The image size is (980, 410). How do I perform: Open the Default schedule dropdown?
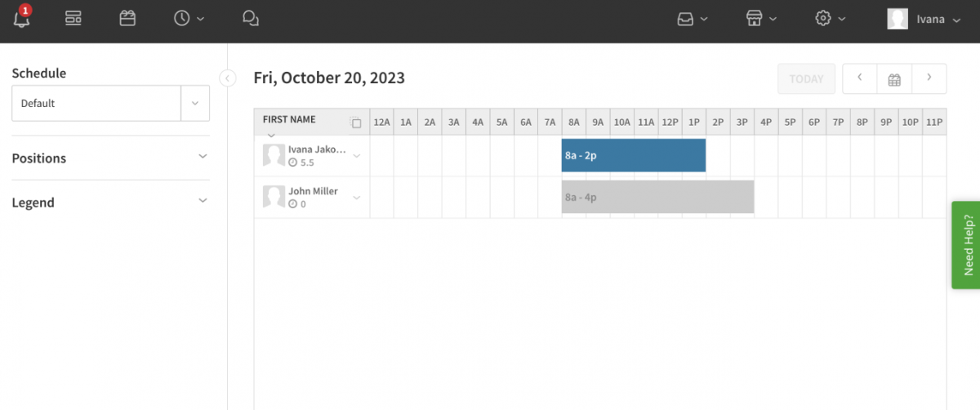[x=110, y=104]
